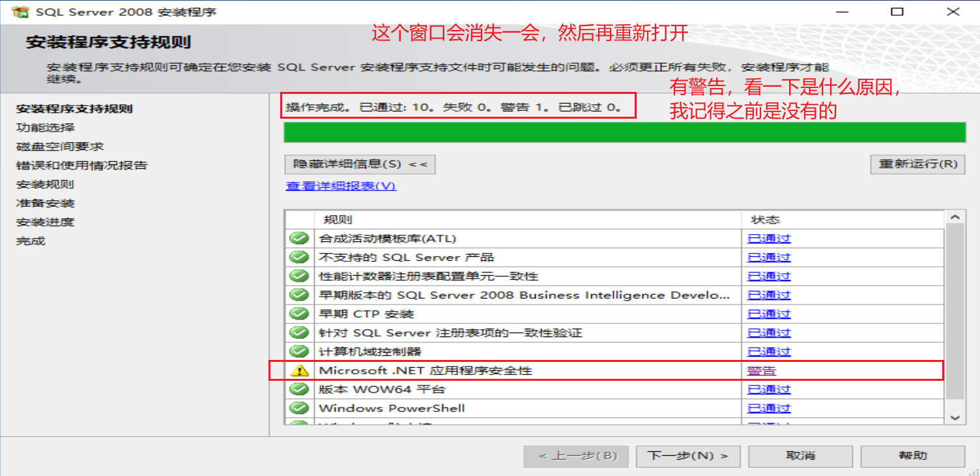
Task: Select 功能选择 in the left navigation
Action: point(44,128)
